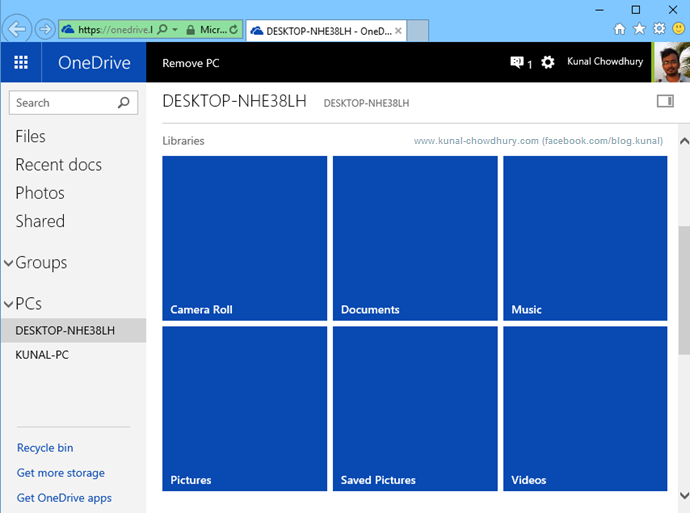The height and width of the screenshot is (513, 690).
Task: Click Get OneDrive apps link
Action: click(x=64, y=498)
